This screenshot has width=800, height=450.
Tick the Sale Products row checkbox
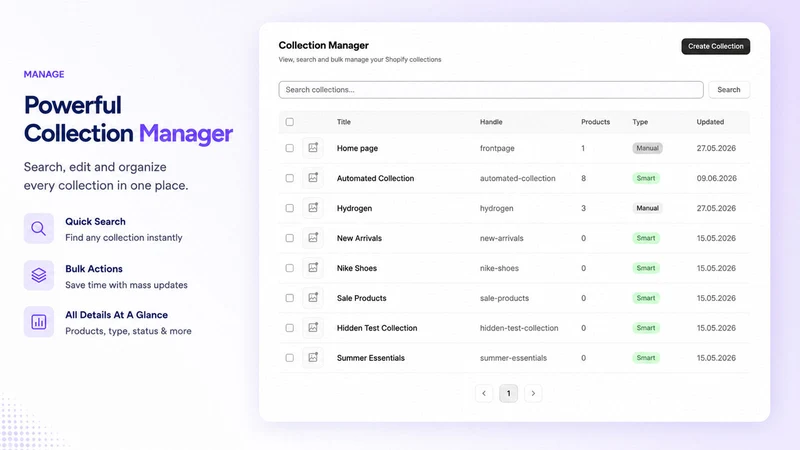(x=290, y=298)
